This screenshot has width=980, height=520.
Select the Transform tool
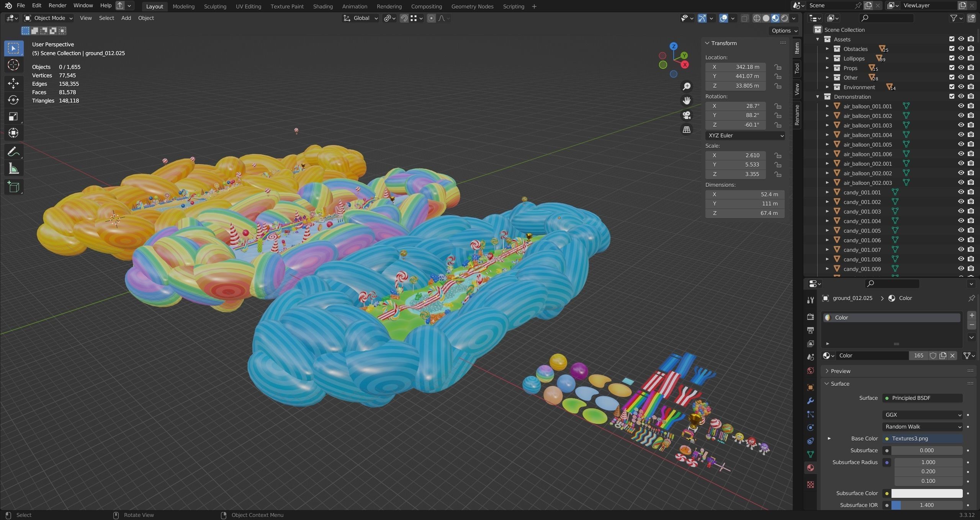click(x=13, y=133)
